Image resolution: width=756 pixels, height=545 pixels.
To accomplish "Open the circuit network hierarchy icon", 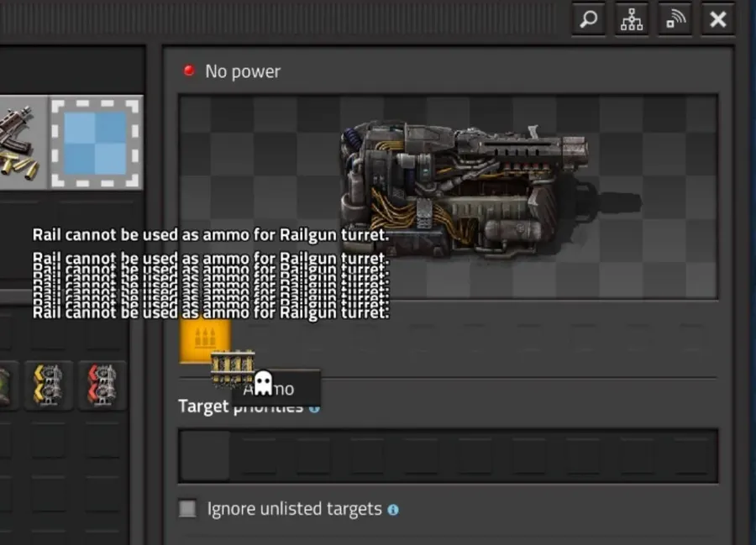I will tap(631, 20).
